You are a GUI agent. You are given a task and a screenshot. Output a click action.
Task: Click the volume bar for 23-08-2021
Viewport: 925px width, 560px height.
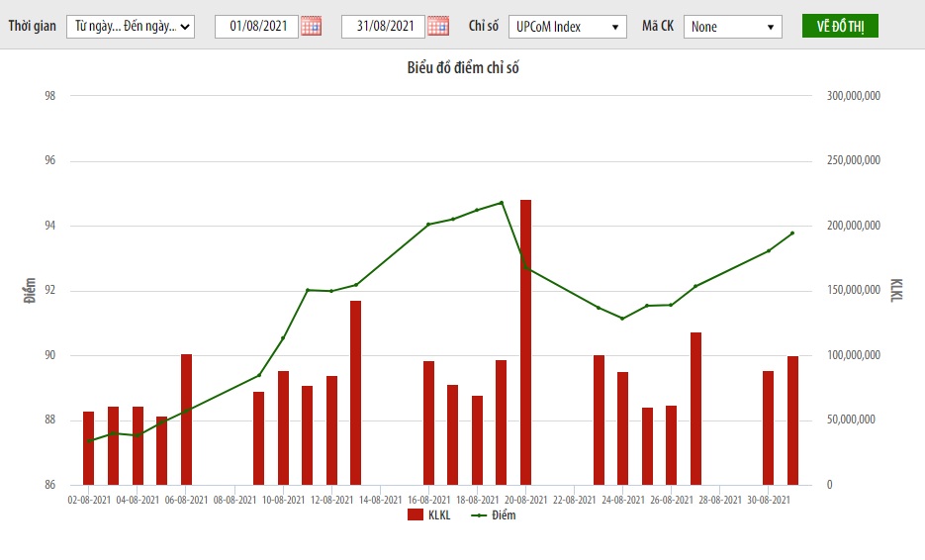pos(599,420)
